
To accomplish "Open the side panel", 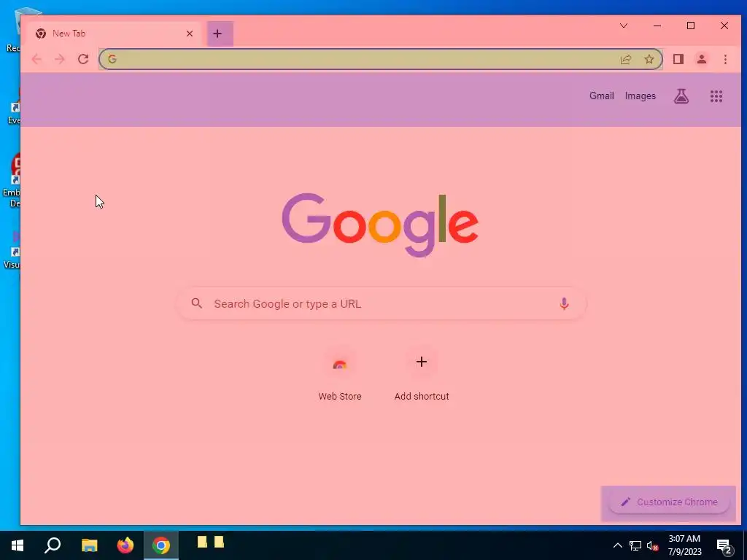I will (x=678, y=59).
